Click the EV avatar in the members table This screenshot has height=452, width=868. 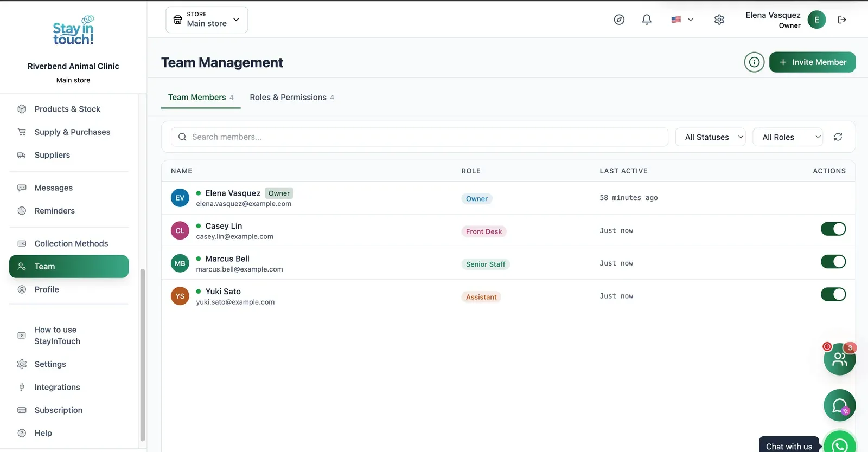(180, 198)
